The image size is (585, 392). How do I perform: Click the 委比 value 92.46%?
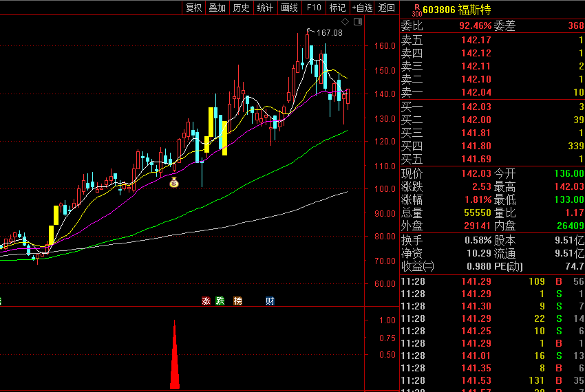point(476,25)
